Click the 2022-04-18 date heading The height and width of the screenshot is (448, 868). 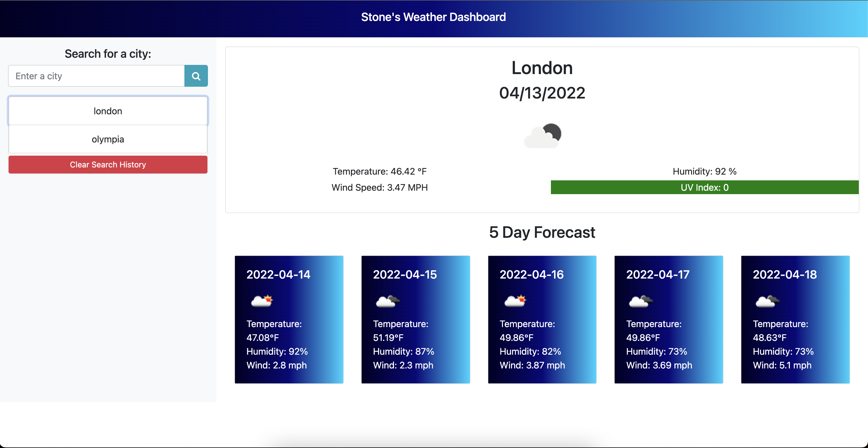click(784, 274)
